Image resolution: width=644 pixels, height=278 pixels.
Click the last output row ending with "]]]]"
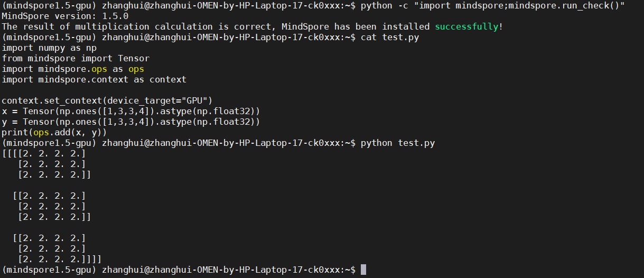pyautogui.click(x=60, y=260)
